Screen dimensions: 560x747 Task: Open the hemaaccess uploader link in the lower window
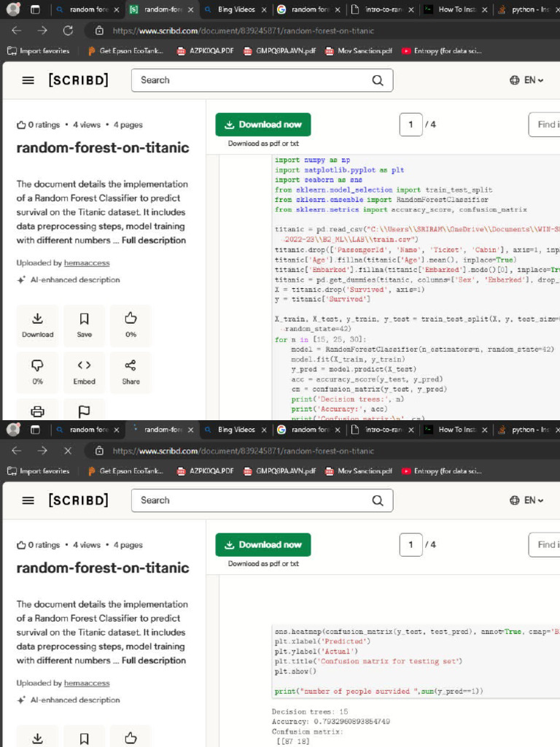87,683
